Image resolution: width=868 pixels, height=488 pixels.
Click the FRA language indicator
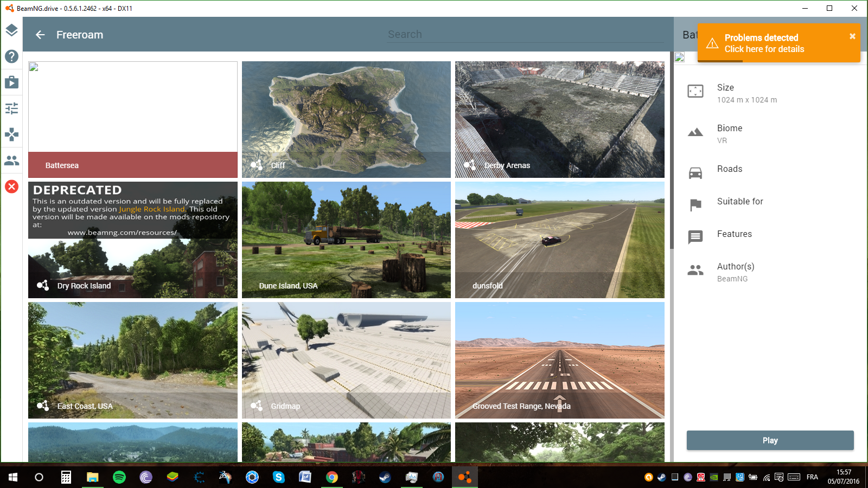pyautogui.click(x=812, y=477)
